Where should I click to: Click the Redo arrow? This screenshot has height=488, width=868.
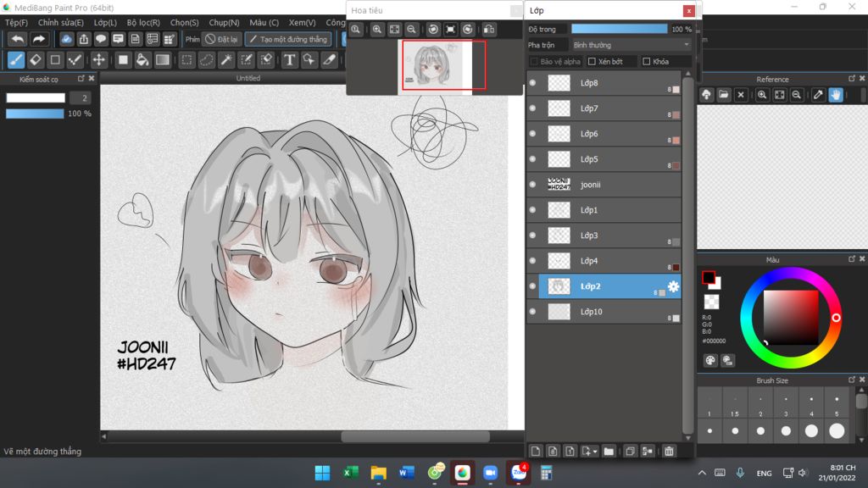38,39
